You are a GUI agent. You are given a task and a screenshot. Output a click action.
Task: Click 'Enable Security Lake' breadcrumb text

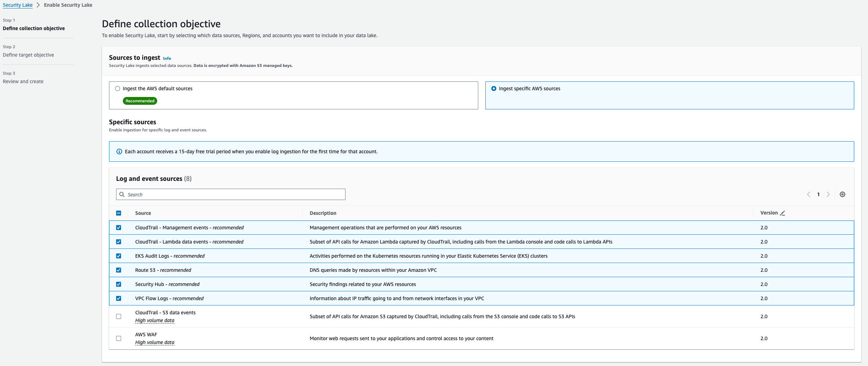(x=68, y=5)
